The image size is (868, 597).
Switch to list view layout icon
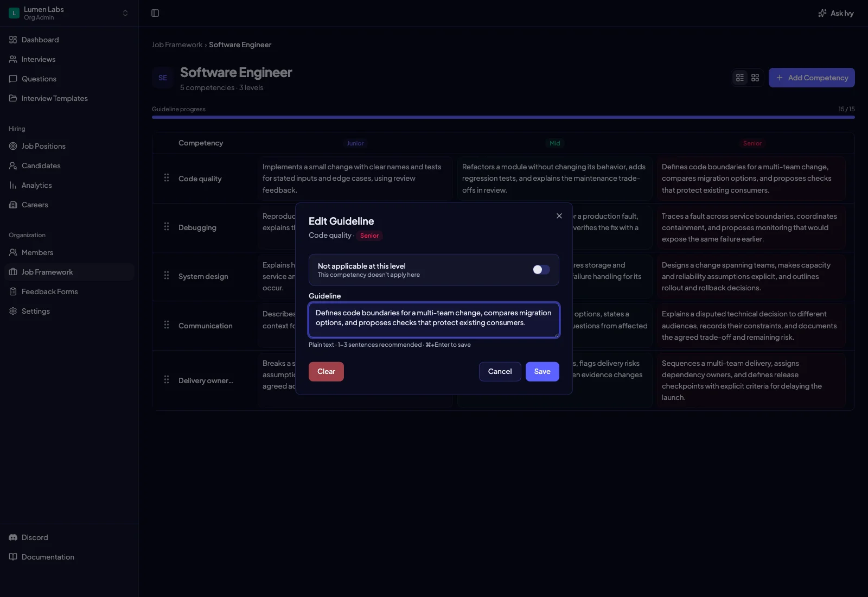coord(740,78)
